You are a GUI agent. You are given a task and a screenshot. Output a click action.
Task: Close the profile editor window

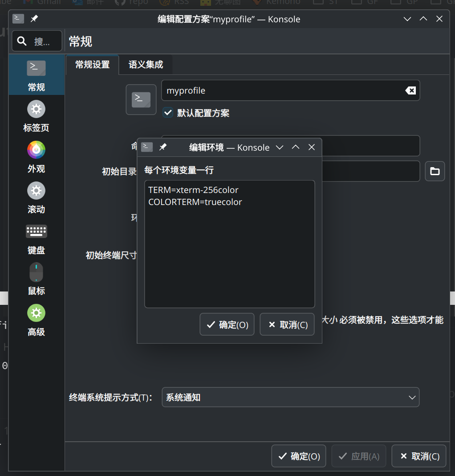(439, 19)
